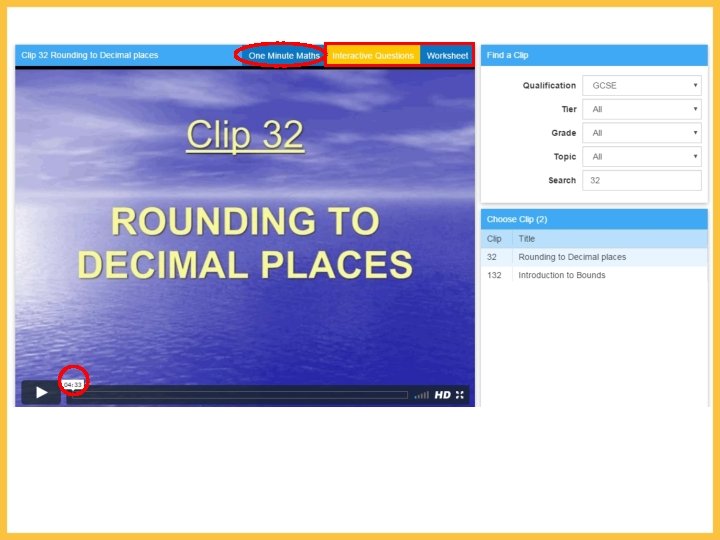Adjust the video volume bars

tap(422, 395)
